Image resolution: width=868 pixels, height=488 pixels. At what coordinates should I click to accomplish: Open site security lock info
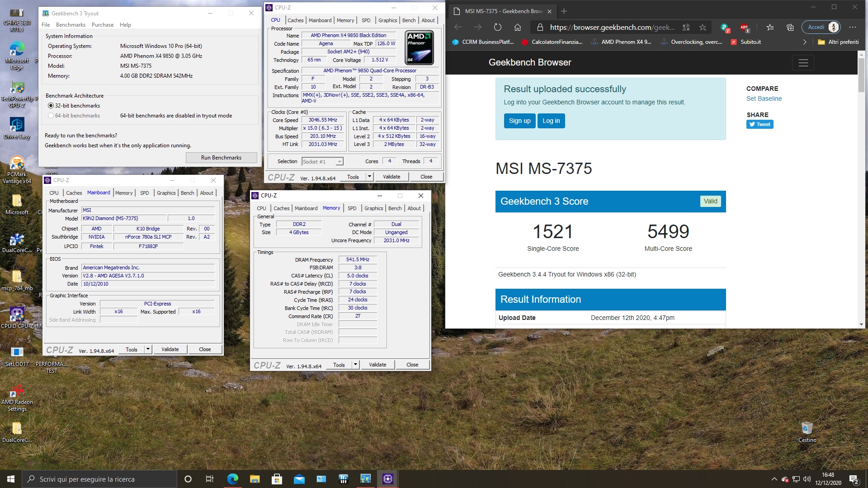tap(540, 28)
